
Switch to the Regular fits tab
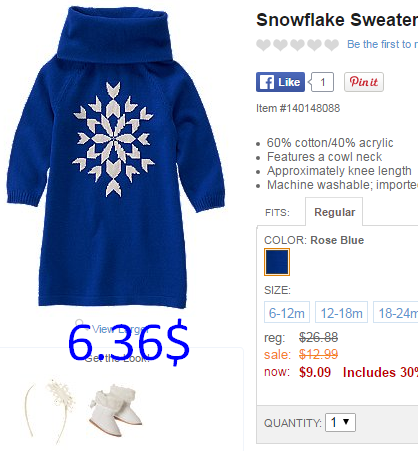[x=334, y=212]
